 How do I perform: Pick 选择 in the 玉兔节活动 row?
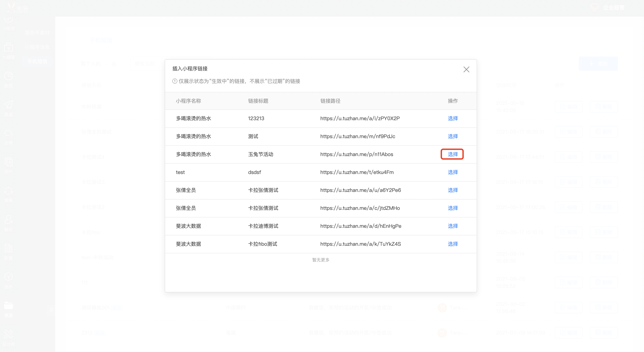tap(453, 154)
